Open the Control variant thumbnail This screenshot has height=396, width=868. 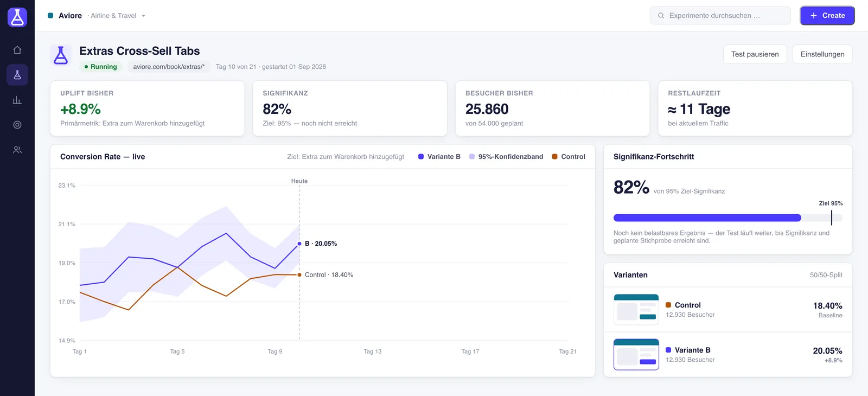coord(636,310)
